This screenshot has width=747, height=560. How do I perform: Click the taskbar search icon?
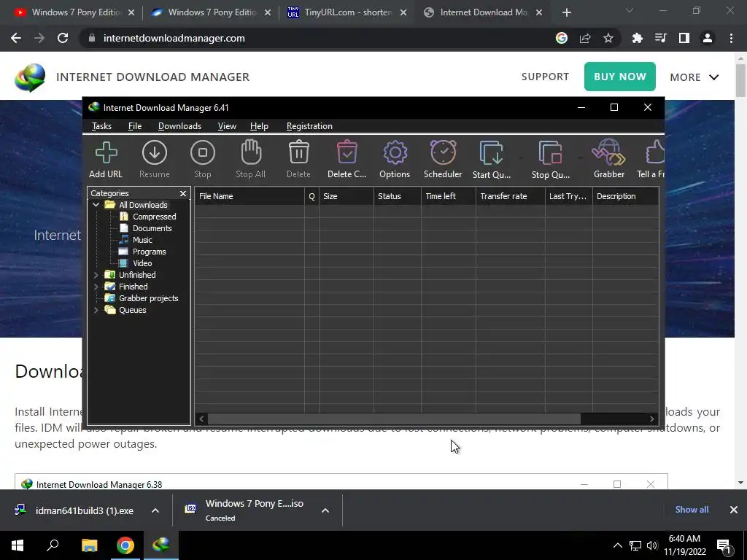tap(53, 545)
